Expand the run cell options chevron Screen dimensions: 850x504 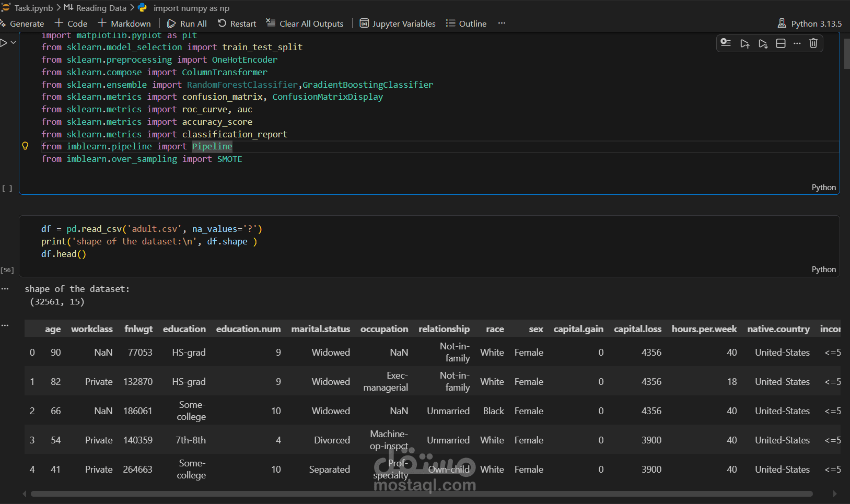point(14,43)
